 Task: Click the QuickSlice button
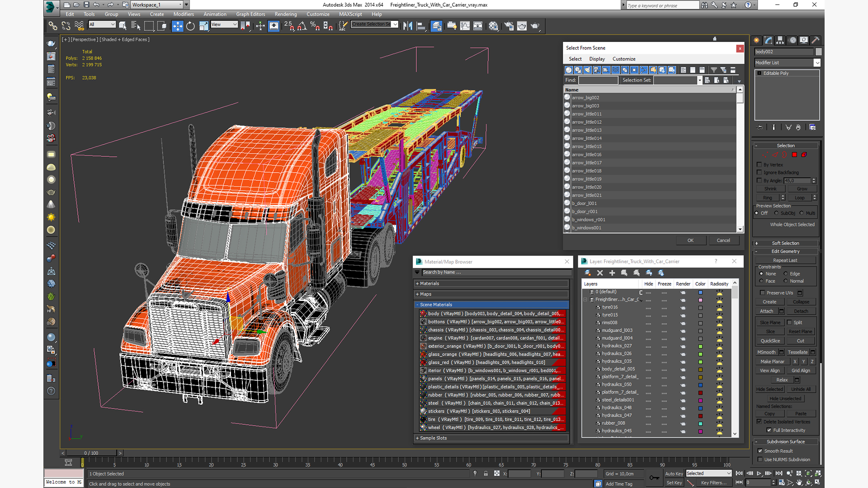tap(770, 341)
